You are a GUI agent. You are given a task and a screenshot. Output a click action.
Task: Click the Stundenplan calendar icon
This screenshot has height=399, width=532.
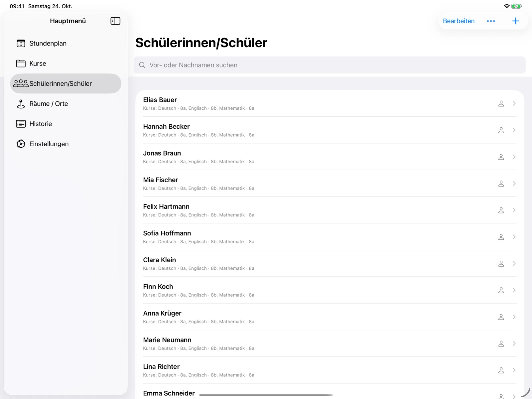tap(21, 44)
